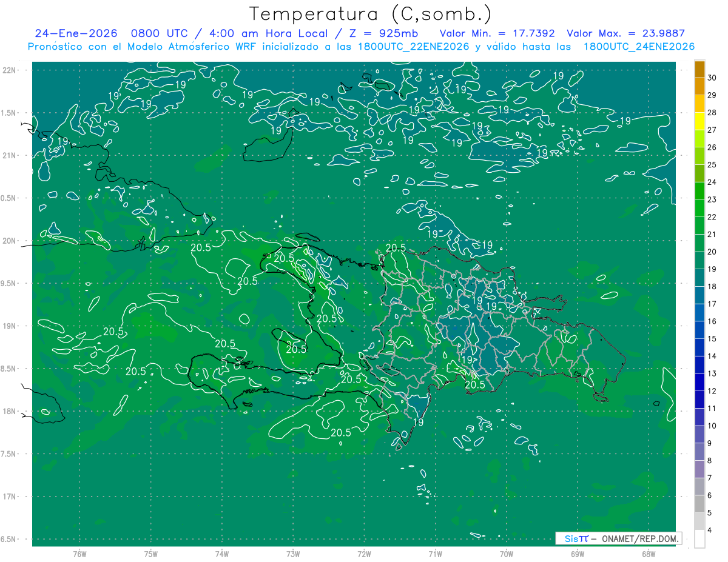Click the legend value '10'
The image size is (728, 562).
click(x=712, y=426)
